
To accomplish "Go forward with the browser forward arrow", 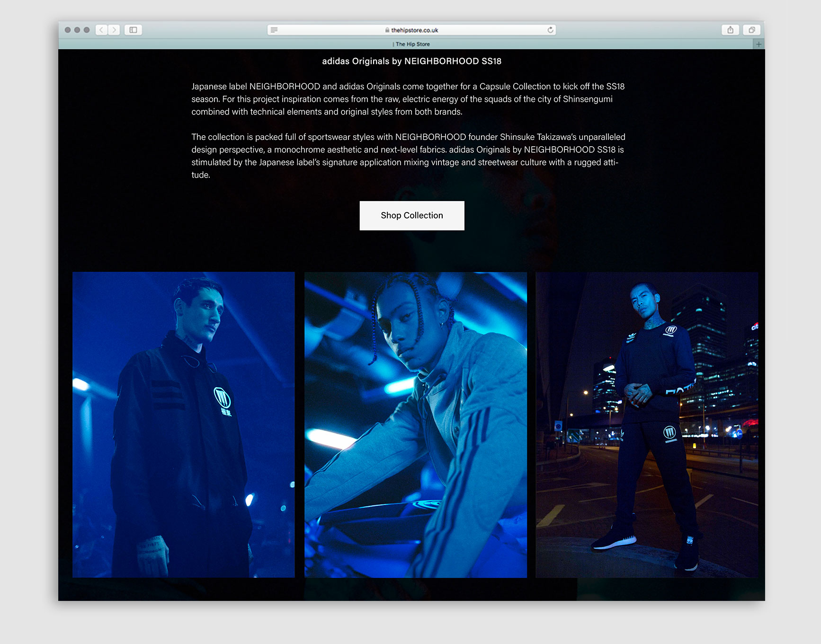I will click(x=114, y=30).
